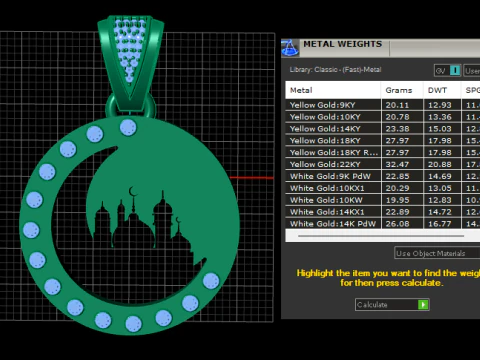This screenshot has height=360, width=480.
Task: Select the Metal column header
Action: [333, 90]
